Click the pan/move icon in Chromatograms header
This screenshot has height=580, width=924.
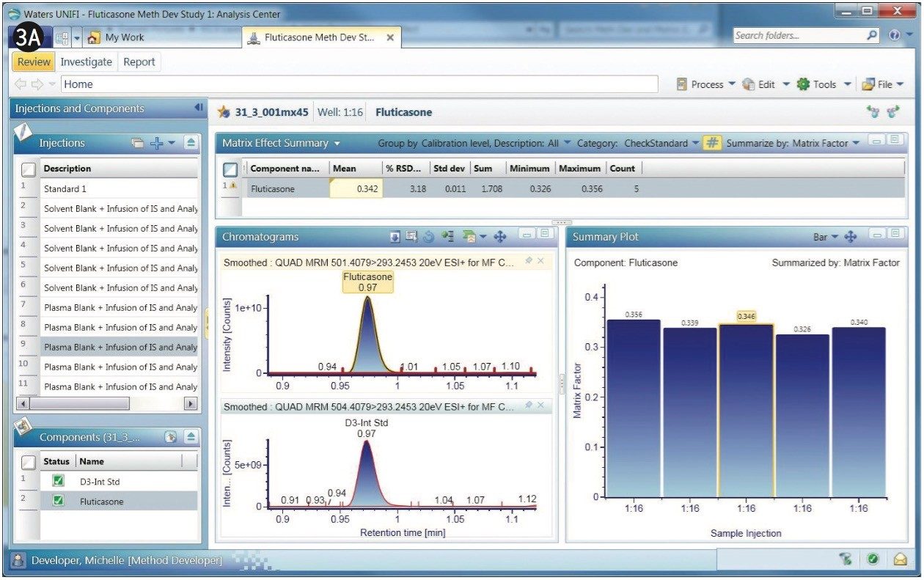[500, 237]
